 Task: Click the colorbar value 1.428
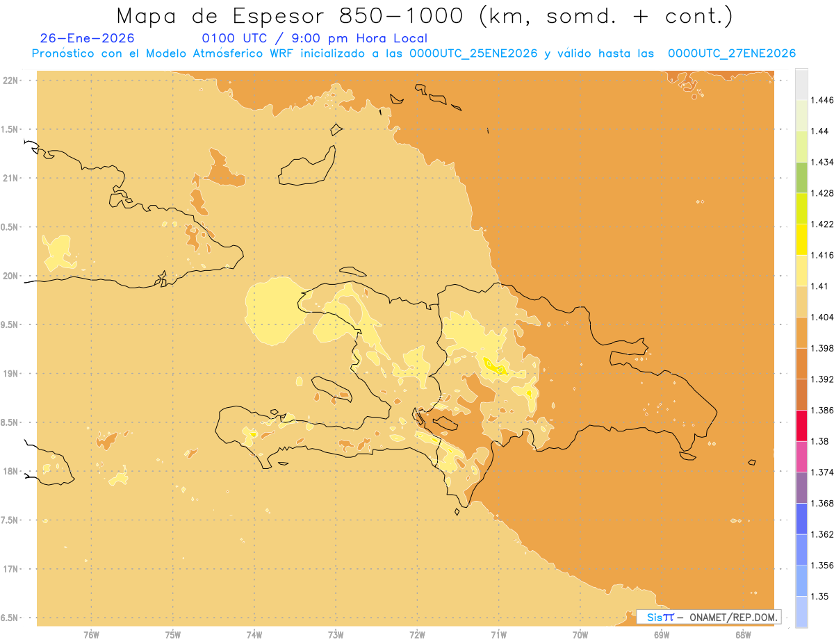(821, 193)
